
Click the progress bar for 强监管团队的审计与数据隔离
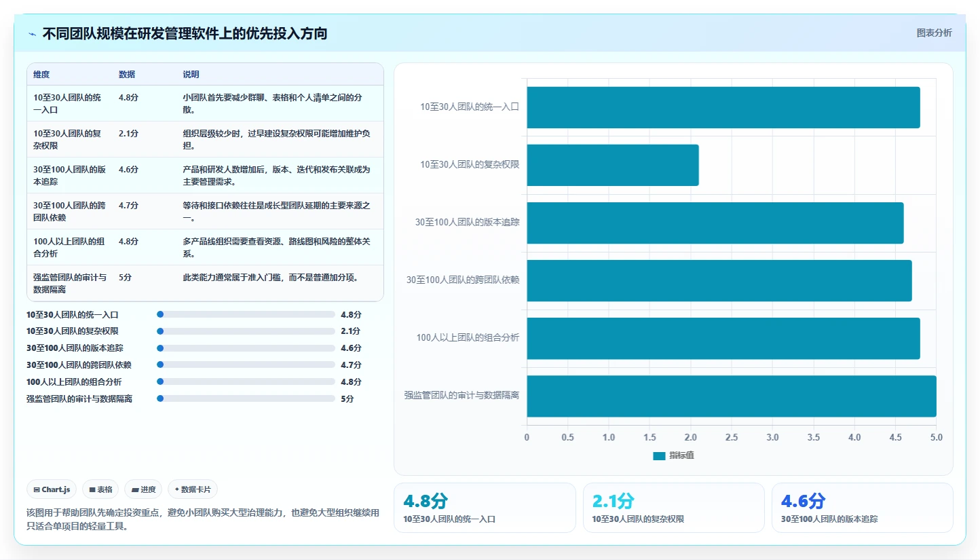pyautogui.click(x=246, y=399)
